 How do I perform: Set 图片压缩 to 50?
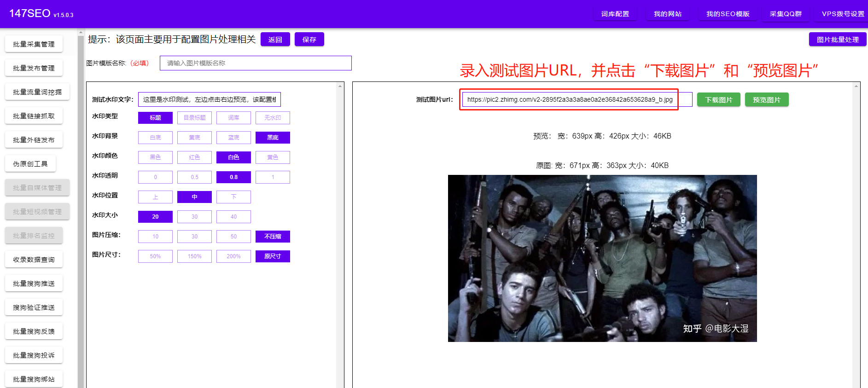[233, 237]
